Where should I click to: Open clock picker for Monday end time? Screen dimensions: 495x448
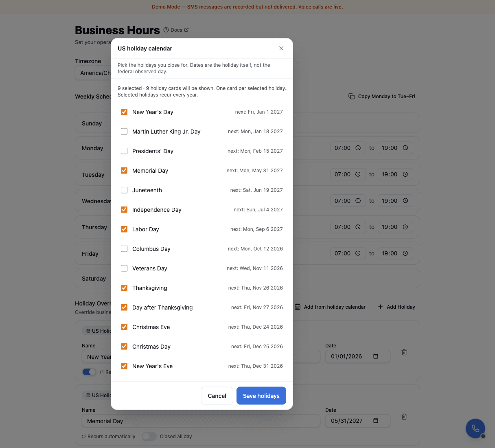[405, 148]
